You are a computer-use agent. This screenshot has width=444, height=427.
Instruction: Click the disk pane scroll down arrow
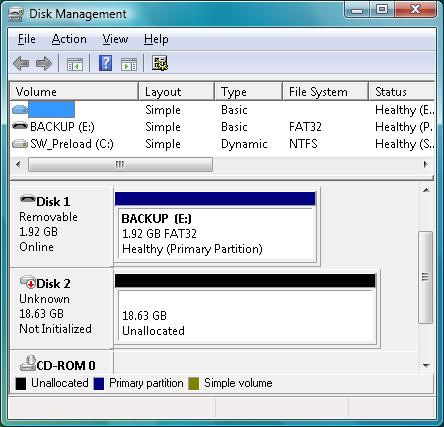tap(426, 366)
